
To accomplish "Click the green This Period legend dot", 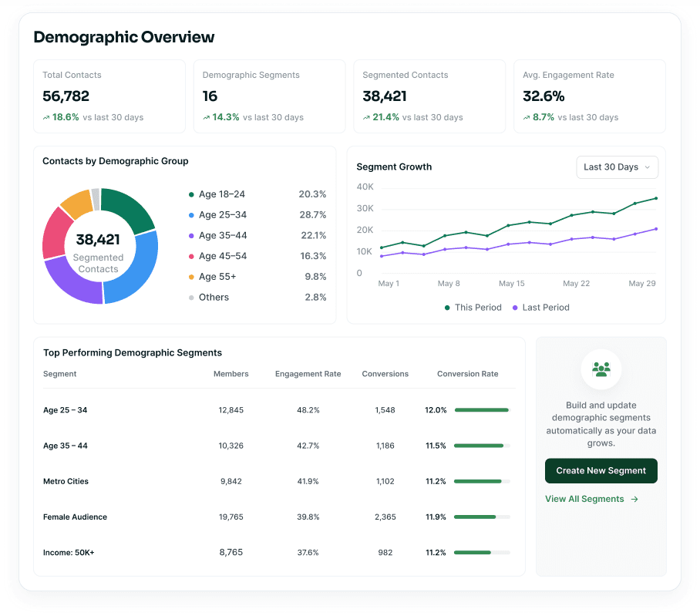I will (x=447, y=308).
